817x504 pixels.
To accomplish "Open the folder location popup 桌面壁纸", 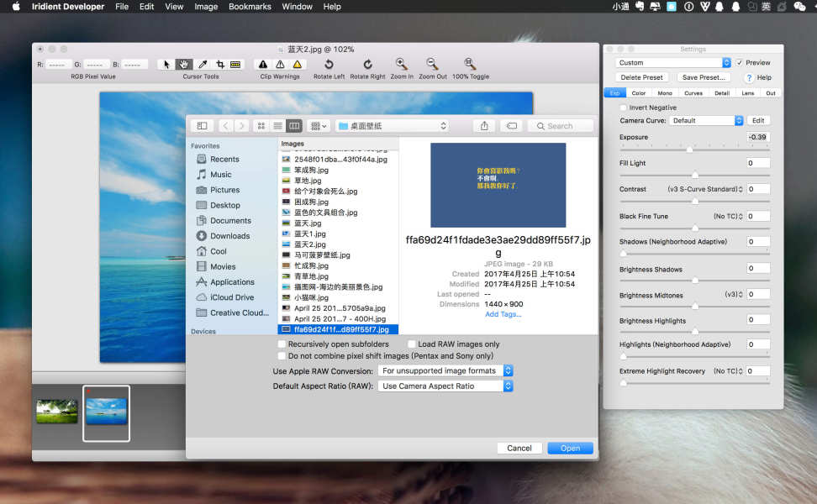I will 392,126.
